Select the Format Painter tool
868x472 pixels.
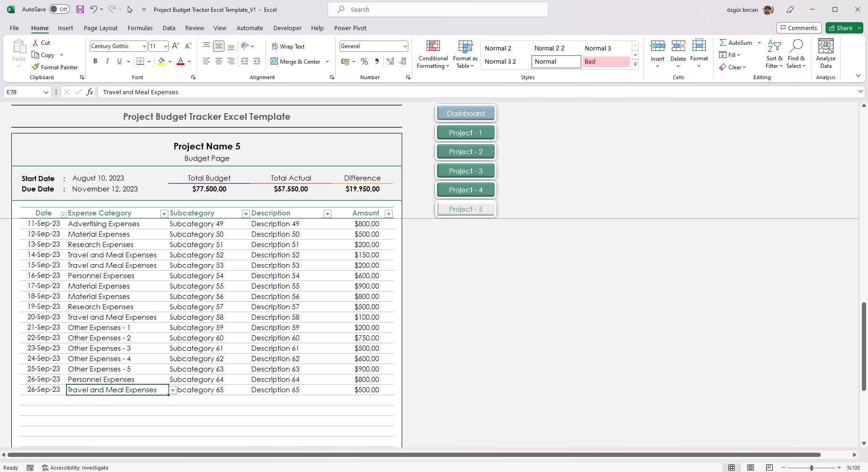tap(55, 67)
